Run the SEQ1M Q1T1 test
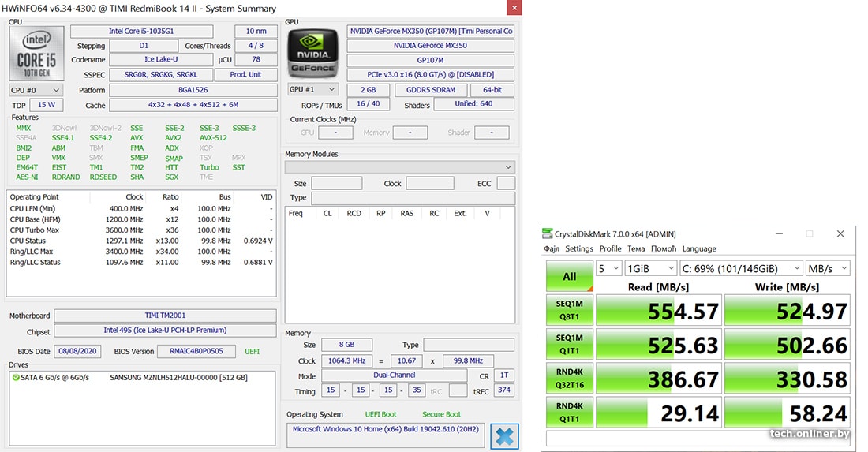This screenshot has width=868, height=452. [570, 344]
